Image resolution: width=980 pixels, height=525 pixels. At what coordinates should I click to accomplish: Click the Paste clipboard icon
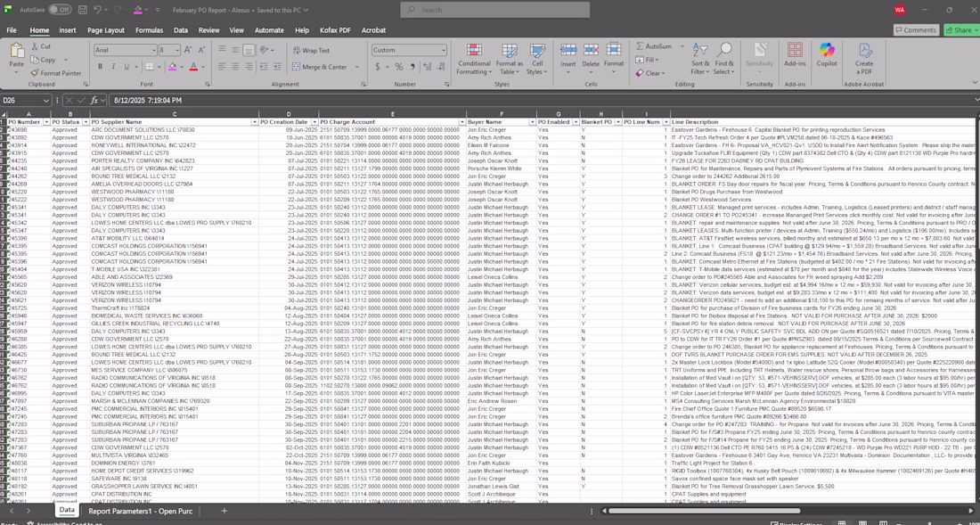point(17,51)
